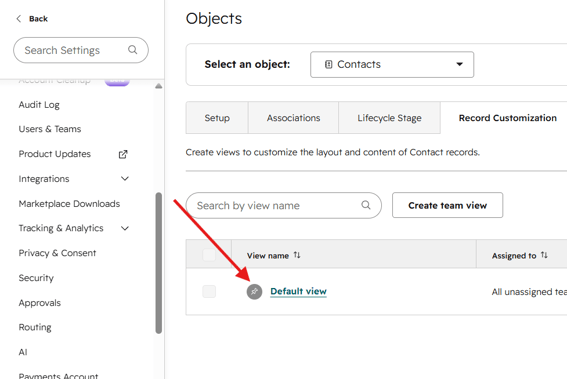Click the Contacts object icon in dropdown

328,64
